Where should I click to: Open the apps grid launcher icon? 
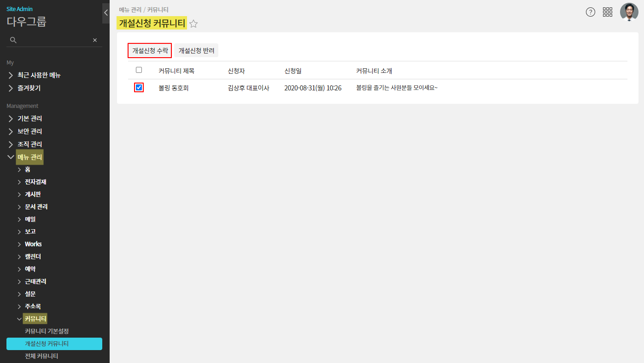pyautogui.click(x=608, y=12)
